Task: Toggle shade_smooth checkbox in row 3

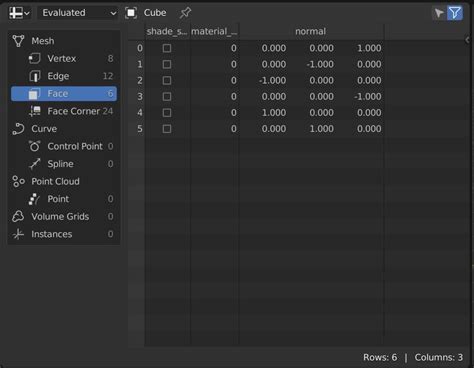Action: pyautogui.click(x=167, y=97)
